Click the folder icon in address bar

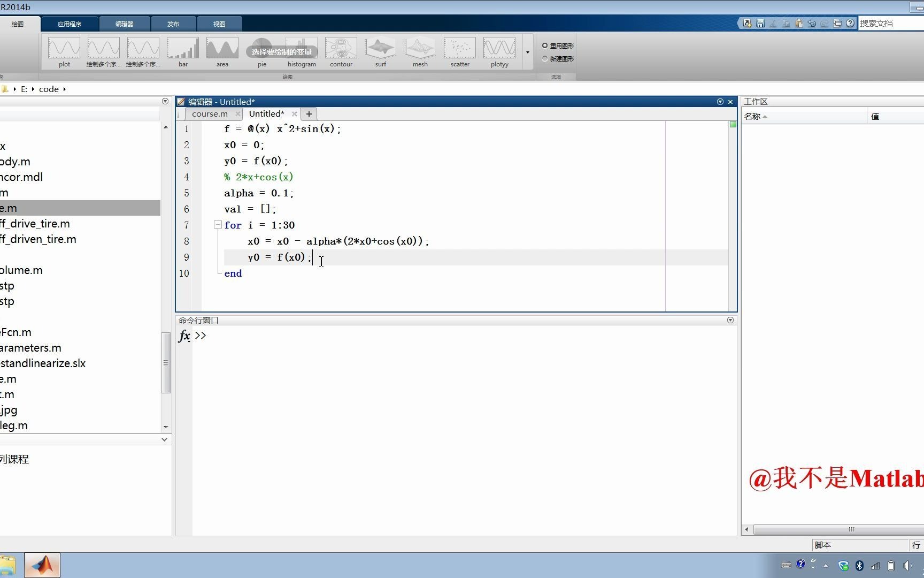[x=4, y=89]
